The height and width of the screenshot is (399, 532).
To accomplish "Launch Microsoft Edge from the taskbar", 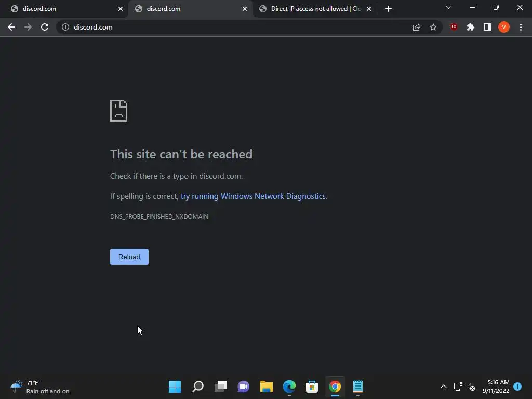I will click(x=289, y=387).
